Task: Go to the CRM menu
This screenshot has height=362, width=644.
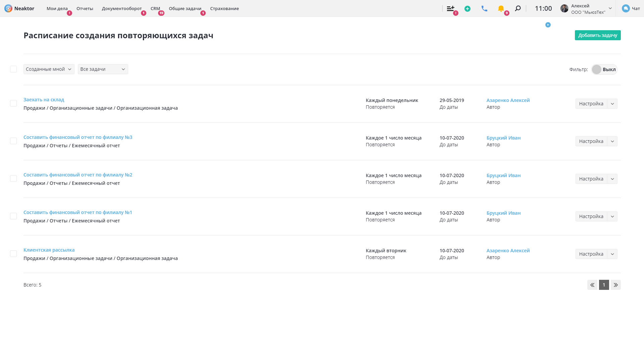Action: click(155, 8)
